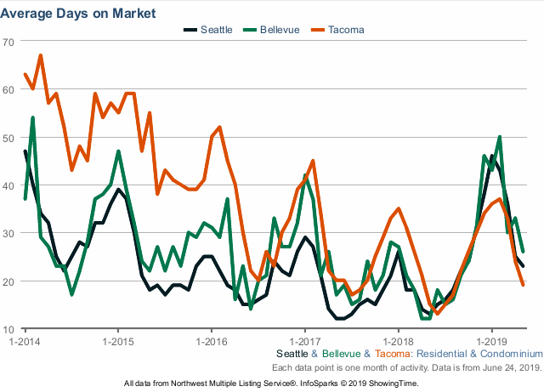544x392 pixels.
Task: Select the 1-2018 x-axis label
Action: point(398,340)
